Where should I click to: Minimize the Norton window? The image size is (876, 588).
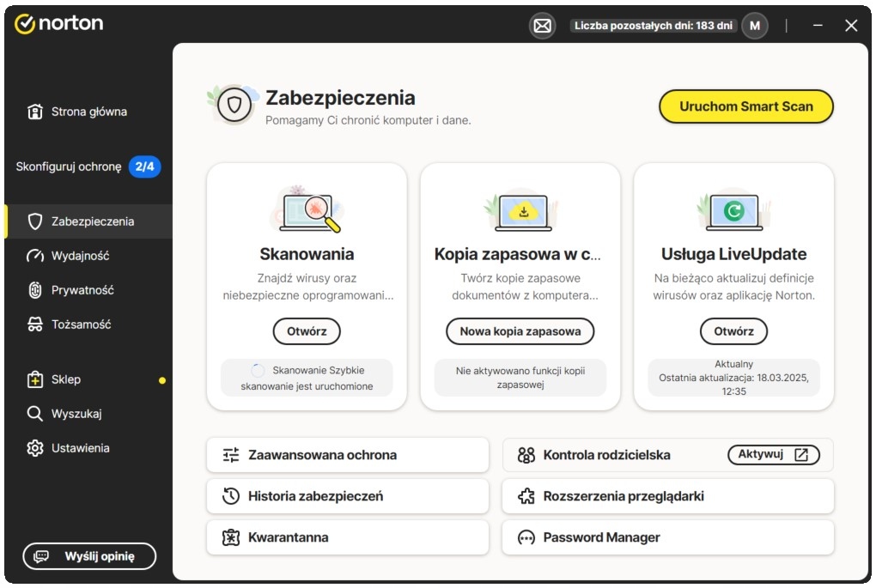click(x=818, y=26)
